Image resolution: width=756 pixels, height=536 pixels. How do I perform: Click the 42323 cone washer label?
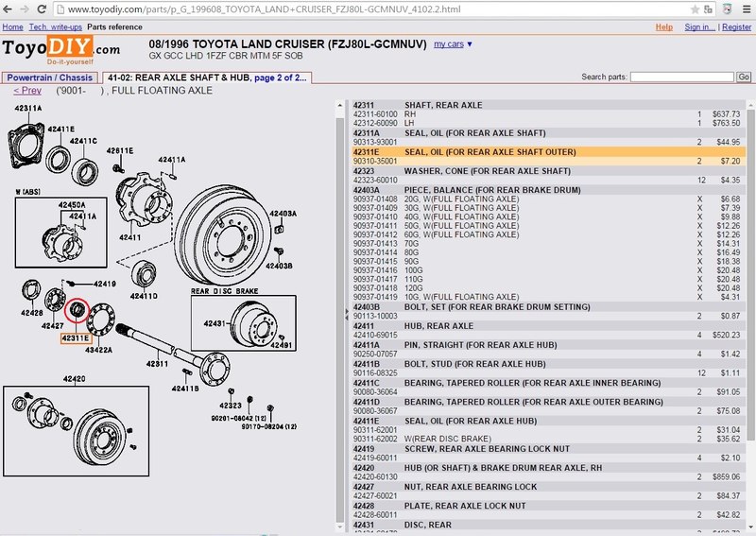[x=231, y=406]
